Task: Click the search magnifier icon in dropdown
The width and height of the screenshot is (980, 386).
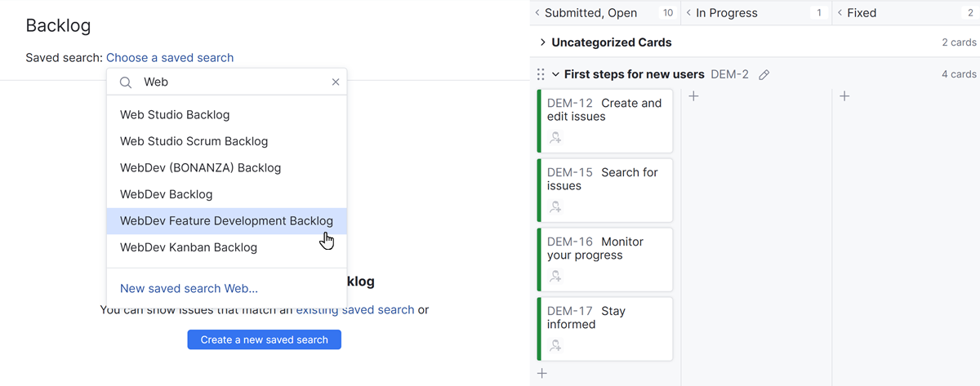Action: (126, 82)
